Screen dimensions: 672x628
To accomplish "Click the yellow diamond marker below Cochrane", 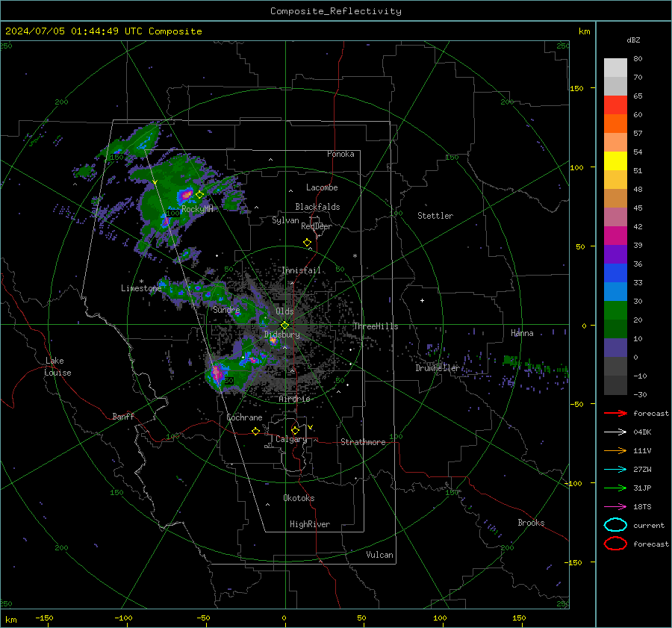I will pyautogui.click(x=255, y=431).
